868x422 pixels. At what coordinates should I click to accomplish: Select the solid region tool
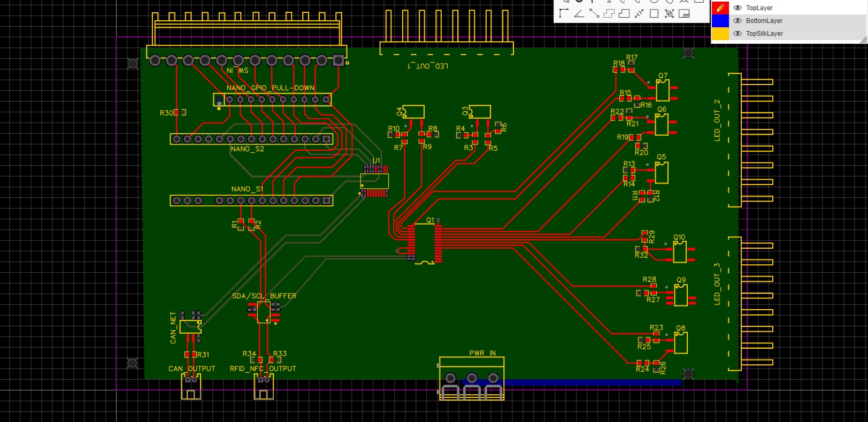tap(624, 13)
